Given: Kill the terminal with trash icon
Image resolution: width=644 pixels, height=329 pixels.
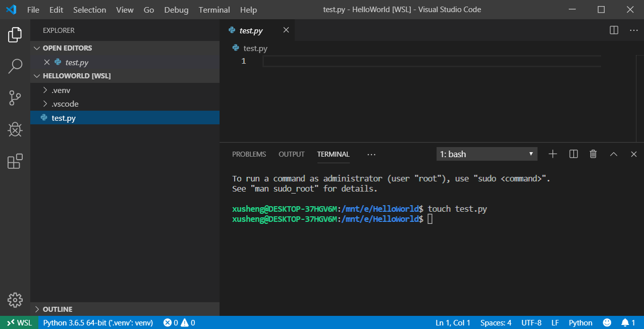Looking at the screenshot, I should pos(594,154).
